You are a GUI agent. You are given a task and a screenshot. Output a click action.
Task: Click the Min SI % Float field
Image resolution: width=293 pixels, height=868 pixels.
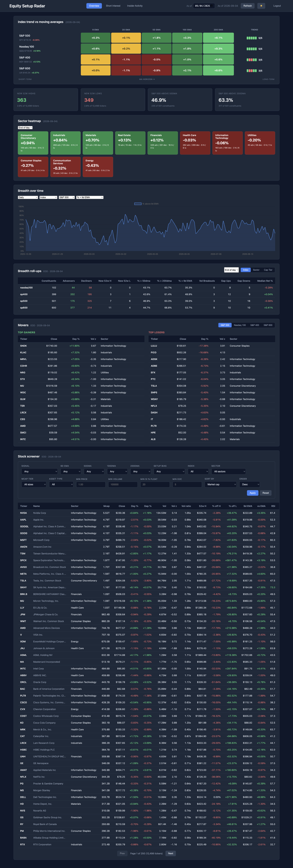click(x=155, y=484)
